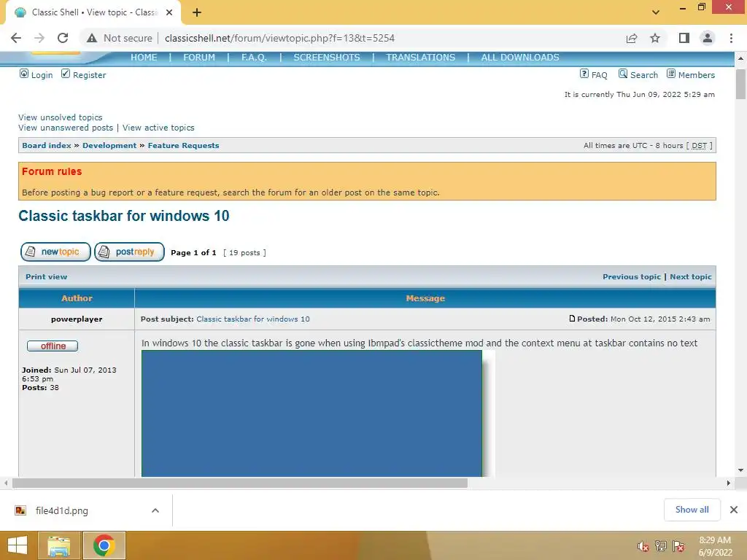Click the topic title heading link
Viewport: 747px width, 560px height.
[124, 216]
